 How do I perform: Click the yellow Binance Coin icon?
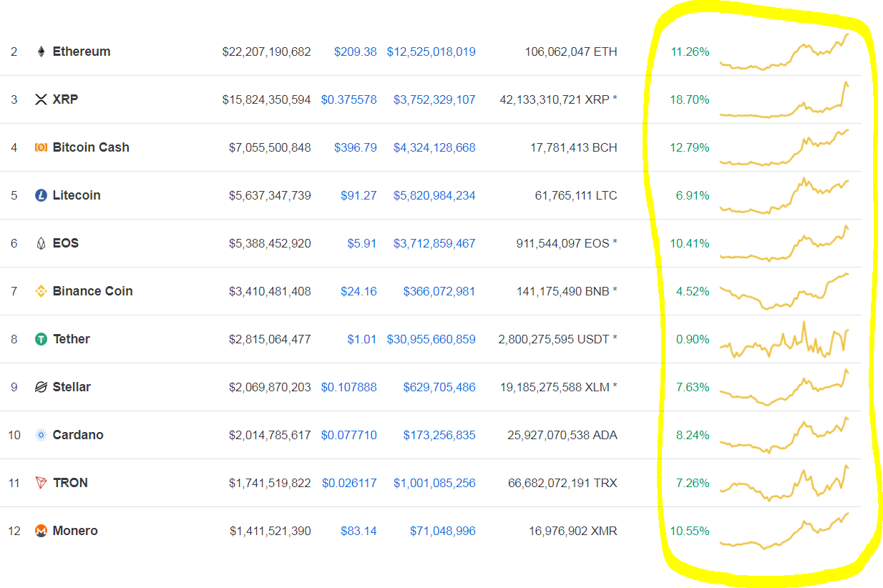click(x=41, y=291)
